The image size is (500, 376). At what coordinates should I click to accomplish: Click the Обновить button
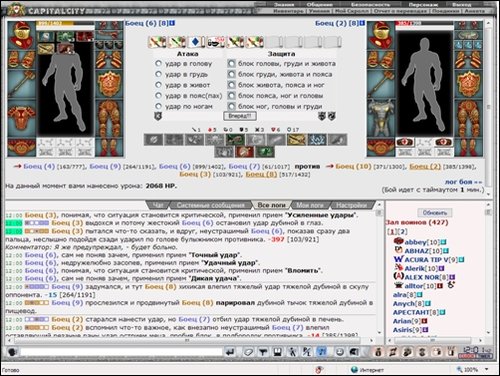coord(435,212)
